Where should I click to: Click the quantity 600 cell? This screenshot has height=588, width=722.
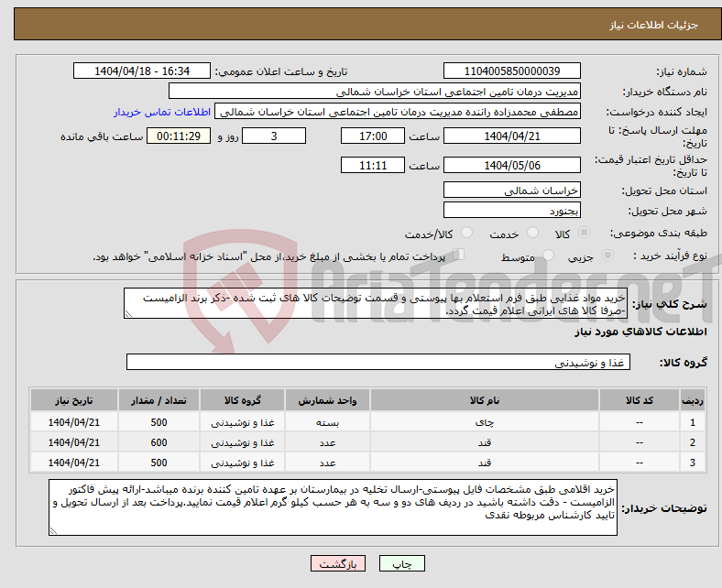coord(159,442)
